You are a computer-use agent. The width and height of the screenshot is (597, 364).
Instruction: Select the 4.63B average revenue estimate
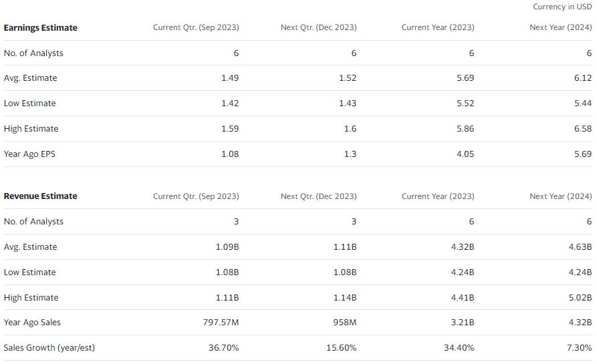tap(579, 246)
